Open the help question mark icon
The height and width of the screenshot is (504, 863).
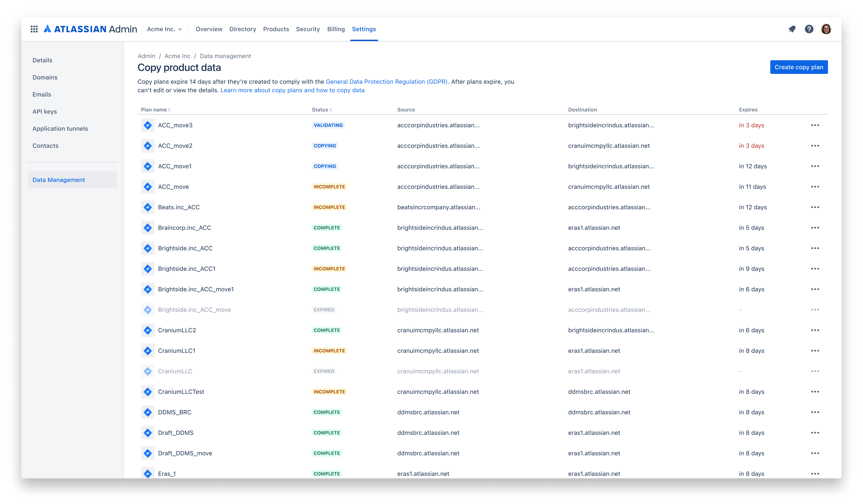[x=809, y=29]
